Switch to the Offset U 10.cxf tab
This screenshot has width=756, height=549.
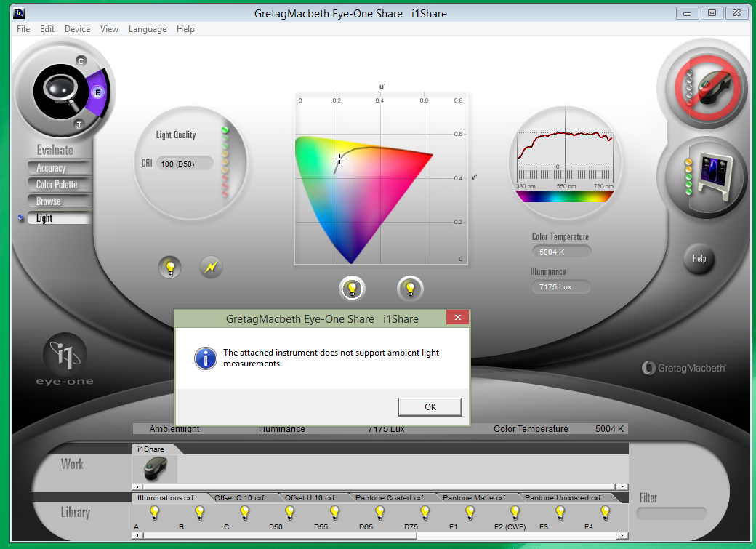pyautogui.click(x=312, y=497)
